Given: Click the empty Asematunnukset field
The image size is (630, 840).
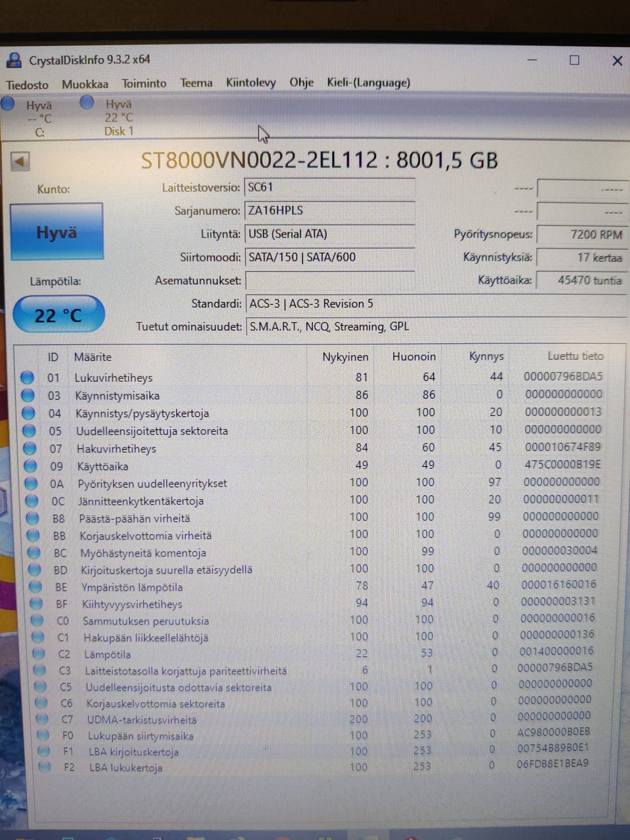Looking at the screenshot, I should click(329, 280).
